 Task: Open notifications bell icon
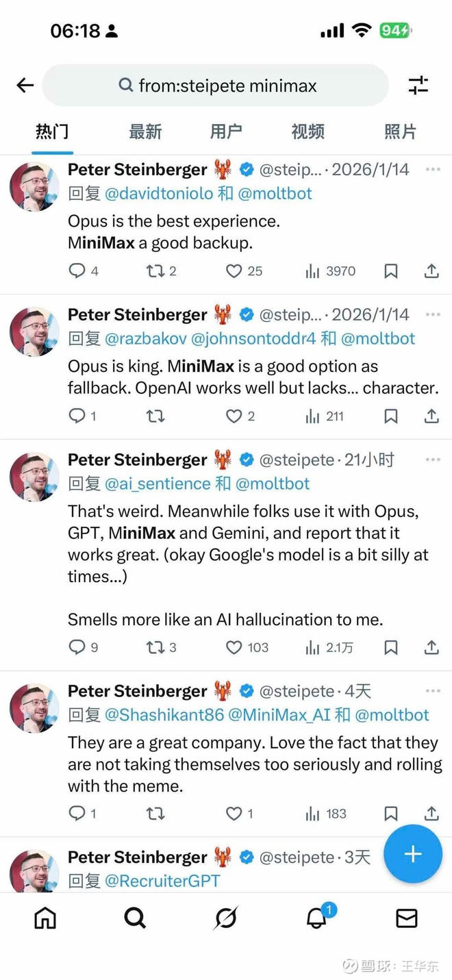(x=316, y=918)
